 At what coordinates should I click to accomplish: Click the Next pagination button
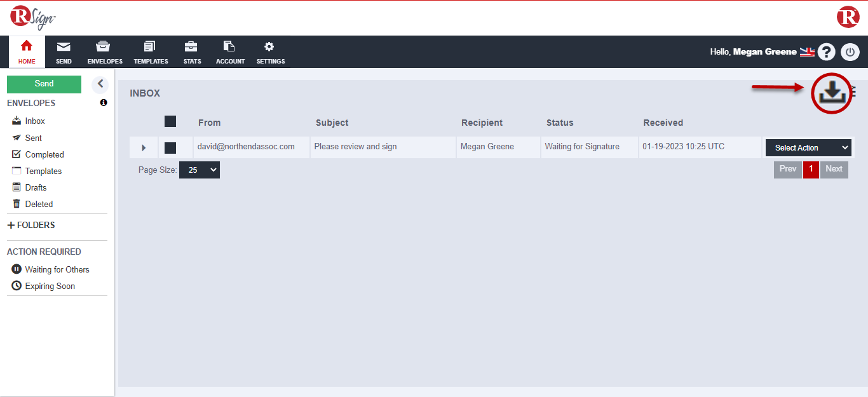[x=834, y=169]
